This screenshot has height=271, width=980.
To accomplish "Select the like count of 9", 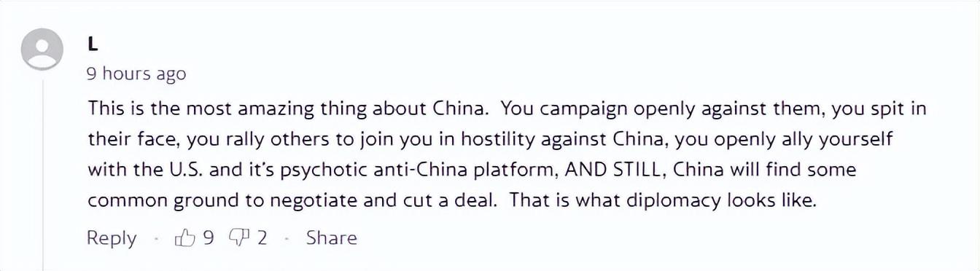I will [208, 237].
